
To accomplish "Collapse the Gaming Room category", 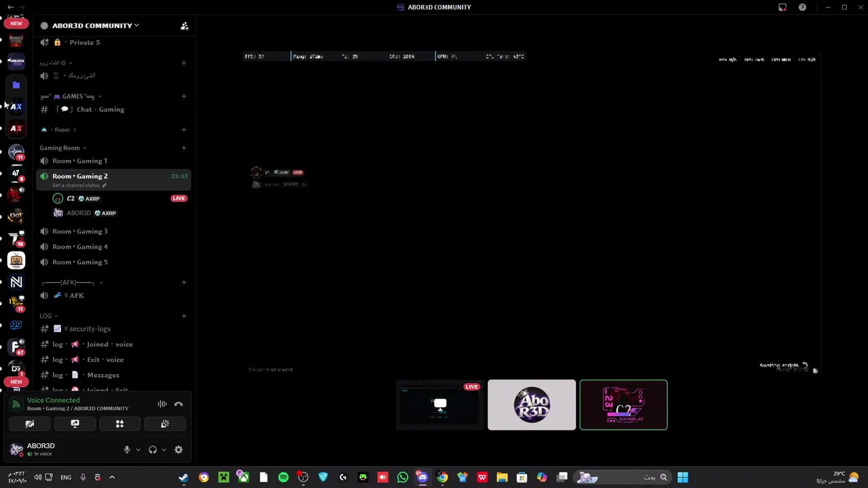I will click(62, 148).
